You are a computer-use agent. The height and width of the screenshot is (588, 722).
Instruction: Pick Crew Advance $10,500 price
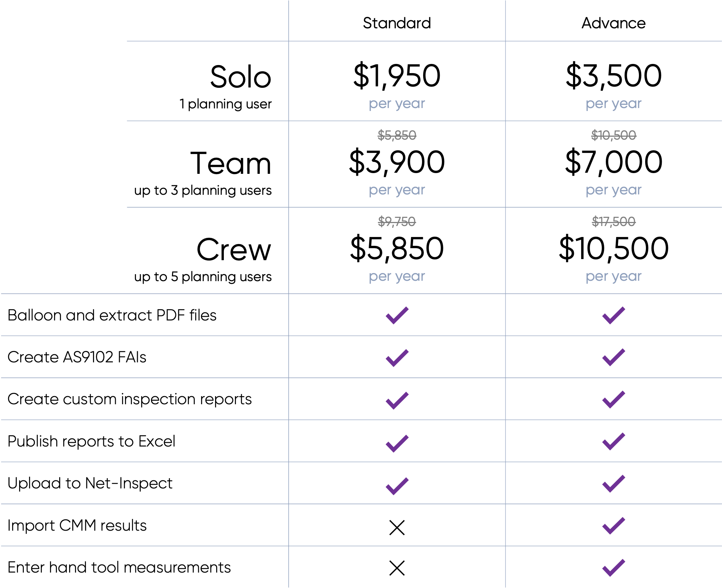pos(614,248)
